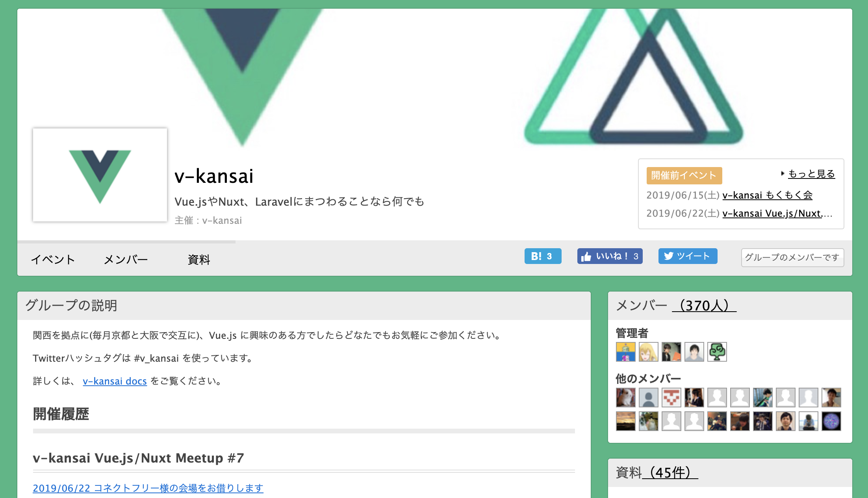Open the v-kansai docs link
This screenshot has height=498, width=868.
(x=115, y=381)
